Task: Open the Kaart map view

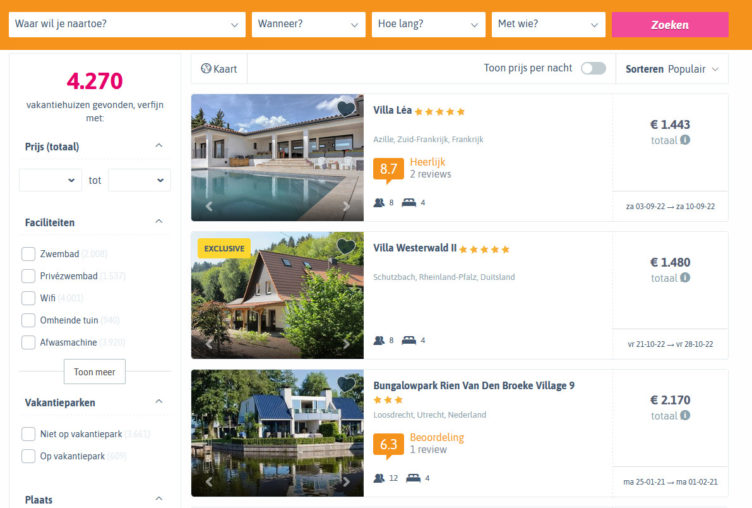Action: coord(219,69)
